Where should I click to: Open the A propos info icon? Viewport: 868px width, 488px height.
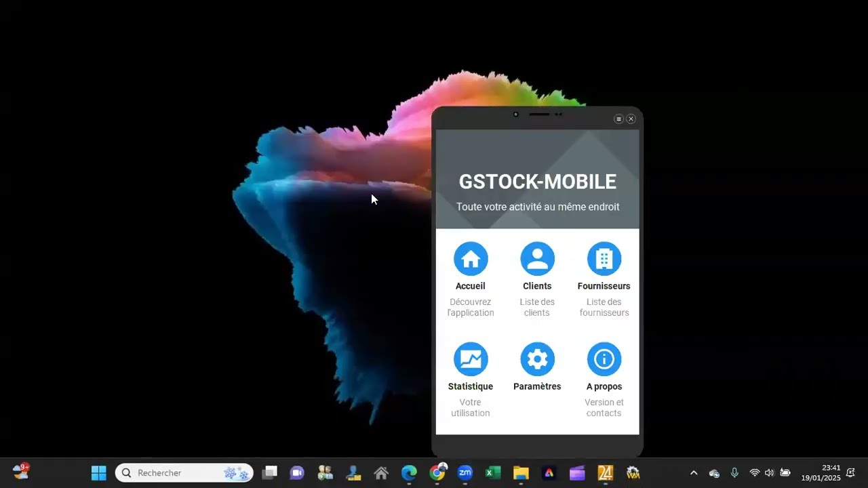click(x=604, y=359)
